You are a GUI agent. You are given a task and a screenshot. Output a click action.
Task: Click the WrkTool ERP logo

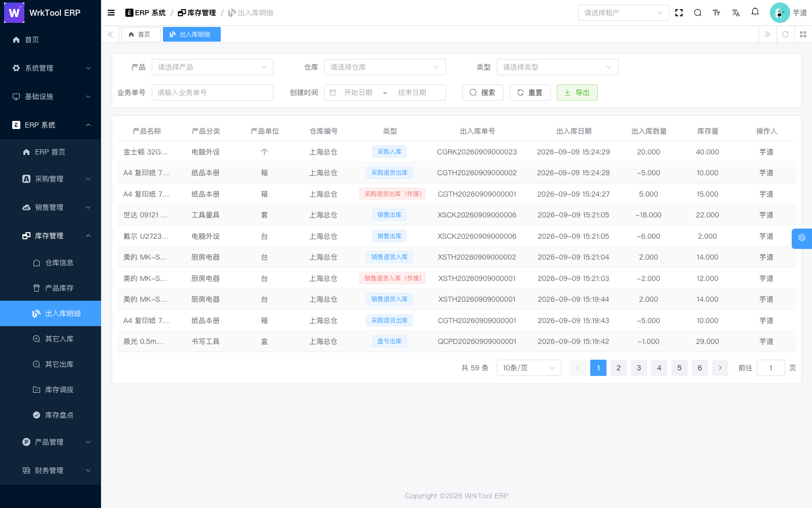click(14, 13)
